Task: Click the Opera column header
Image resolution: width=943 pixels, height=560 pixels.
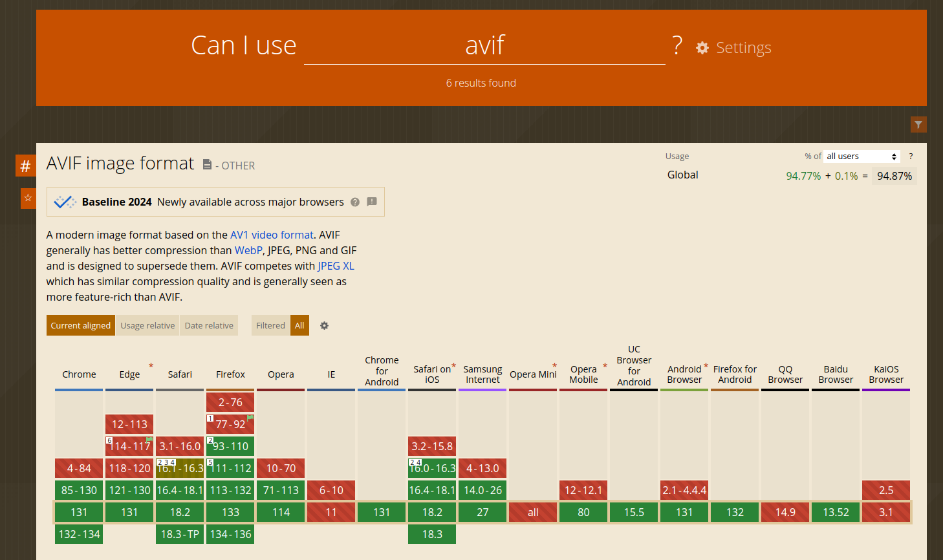Action: point(281,374)
